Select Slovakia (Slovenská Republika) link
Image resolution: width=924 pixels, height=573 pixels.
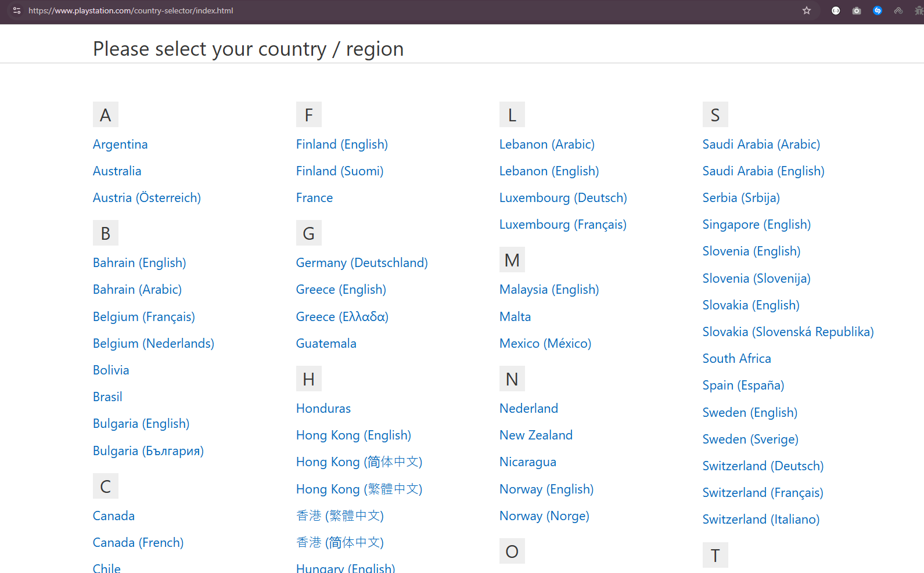(x=788, y=332)
